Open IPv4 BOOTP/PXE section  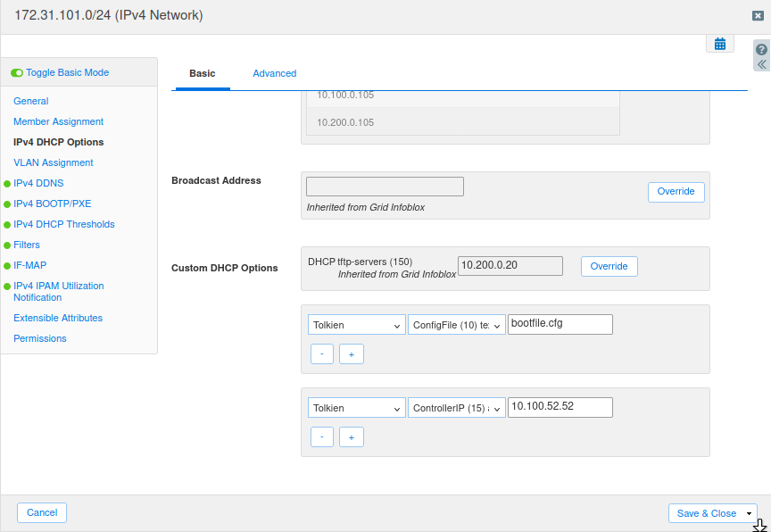52,204
